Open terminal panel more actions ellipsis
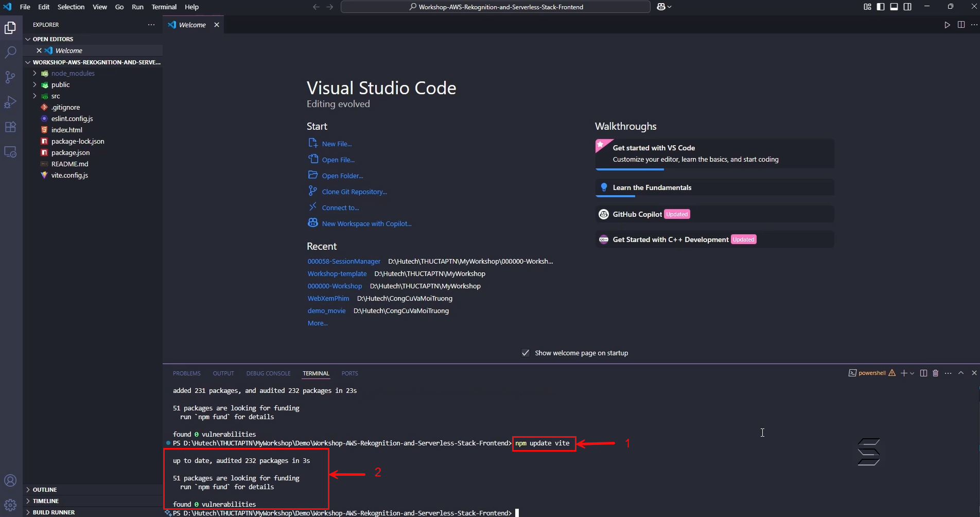This screenshot has height=517, width=980. coord(948,373)
